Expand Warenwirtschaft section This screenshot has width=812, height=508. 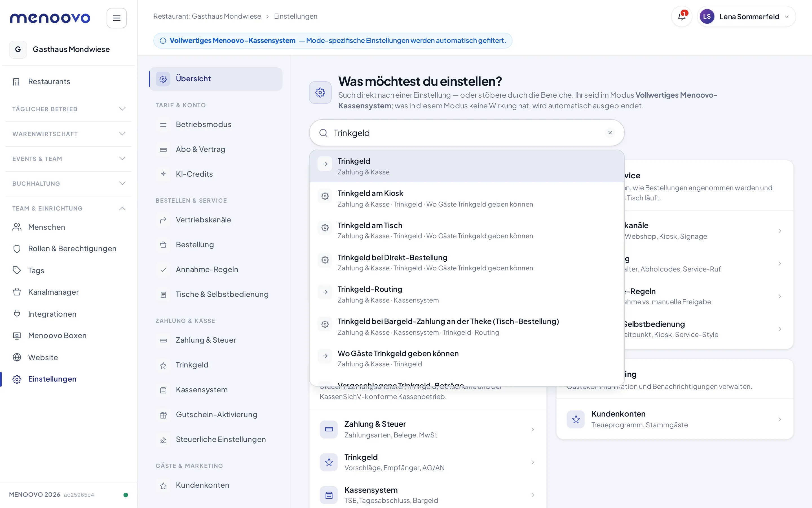pyautogui.click(x=69, y=134)
